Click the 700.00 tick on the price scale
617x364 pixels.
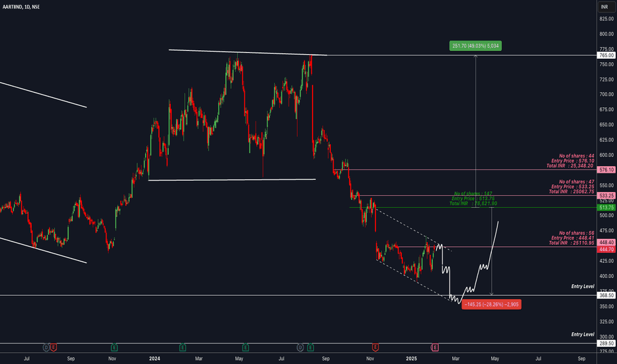pos(606,95)
